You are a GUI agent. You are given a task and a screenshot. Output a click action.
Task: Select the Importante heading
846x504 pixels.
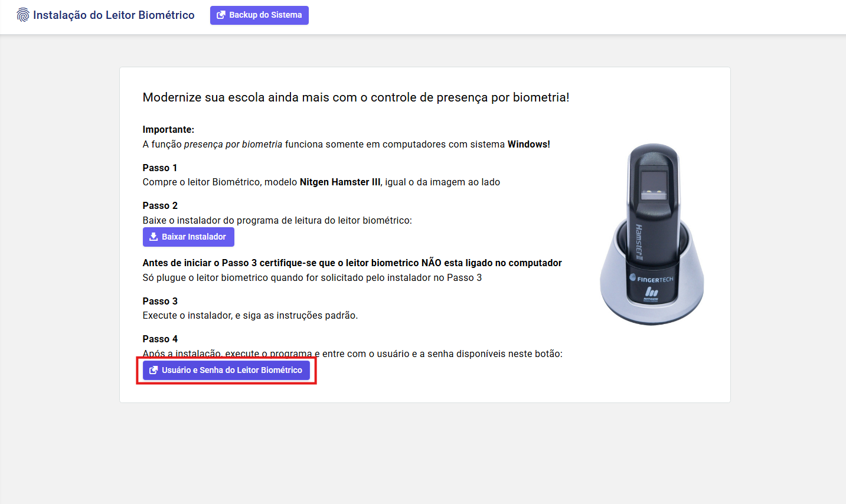pyautogui.click(x=168, y=130)
